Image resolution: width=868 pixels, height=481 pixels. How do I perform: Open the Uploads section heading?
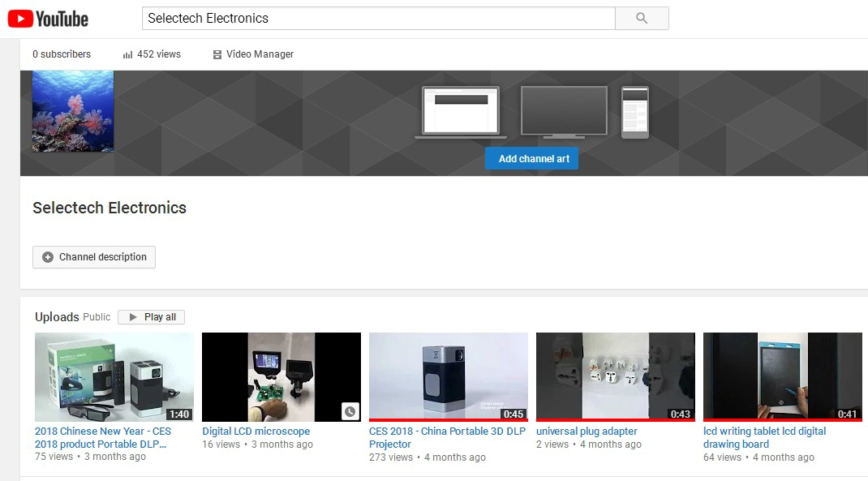pyautogui.click(x=57, y=317)
